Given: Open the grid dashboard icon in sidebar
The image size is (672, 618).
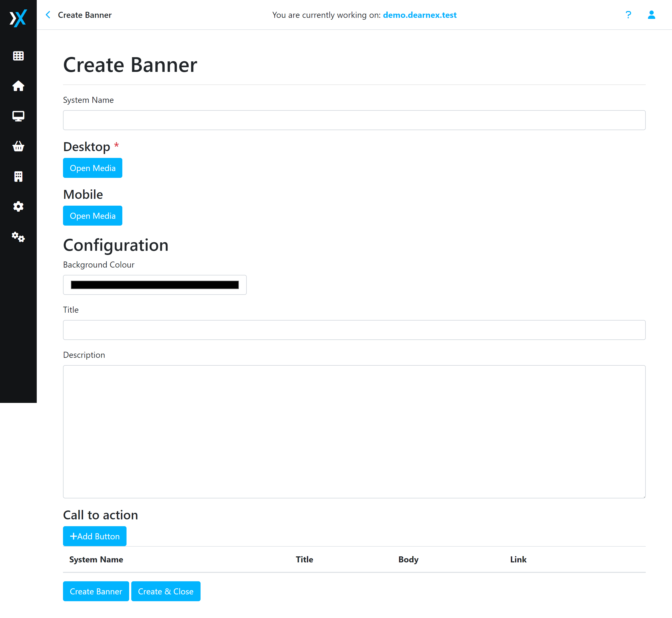Looking at the screenshot, I should [18, 56].
